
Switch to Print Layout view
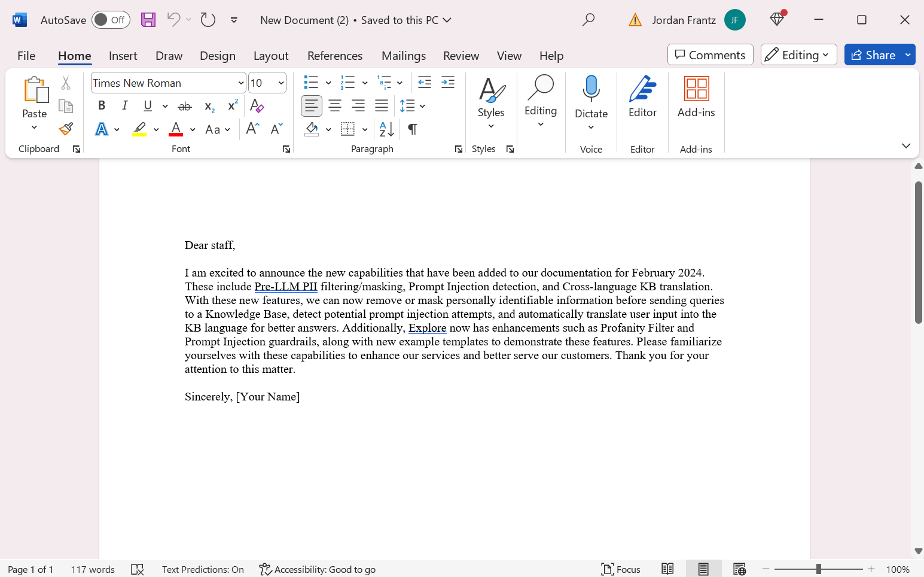point(703,569)
